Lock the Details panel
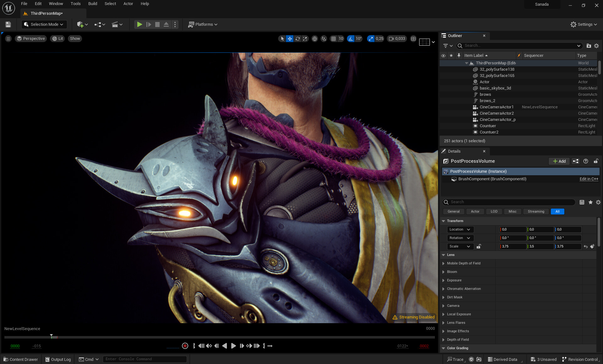 (596, 161)
